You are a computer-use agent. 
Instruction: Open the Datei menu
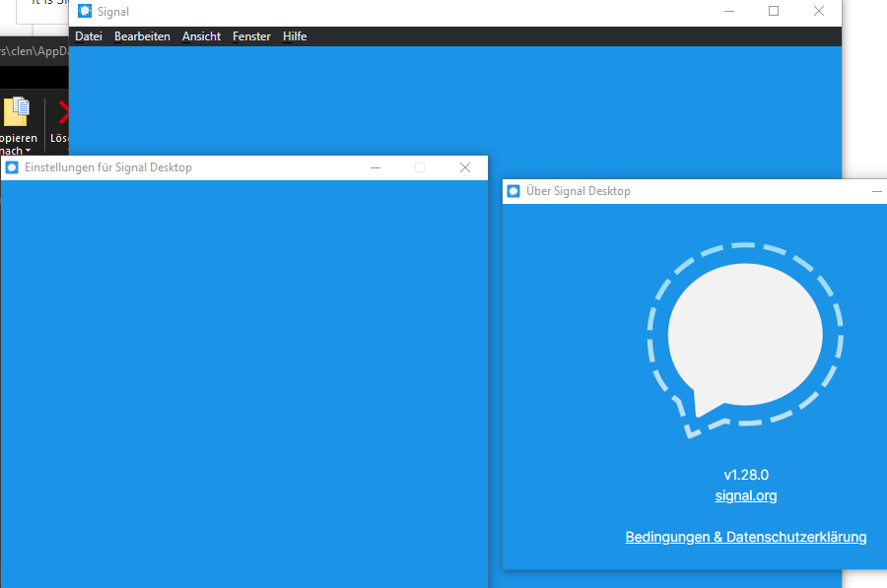tap(89, 36)
